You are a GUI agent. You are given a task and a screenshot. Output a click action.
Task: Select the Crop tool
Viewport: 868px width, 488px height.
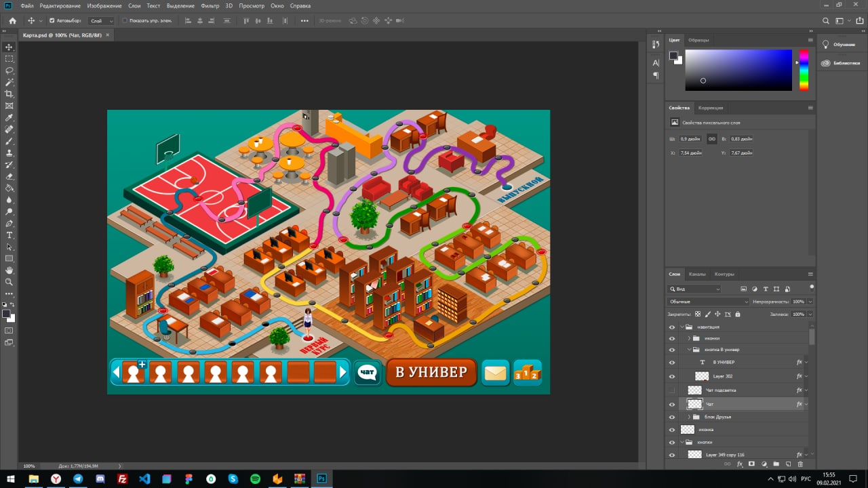(9, 94)
